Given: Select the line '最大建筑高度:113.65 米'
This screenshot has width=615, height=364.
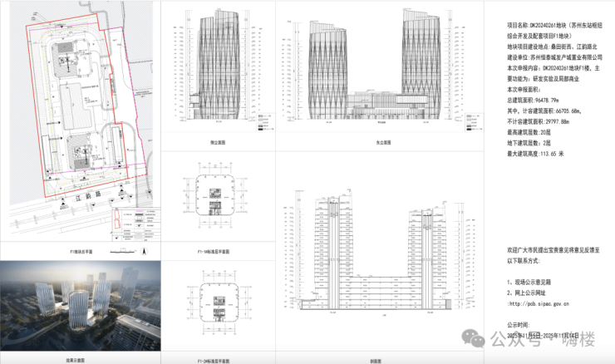Looking at the screenshot, I should [535, 154].
